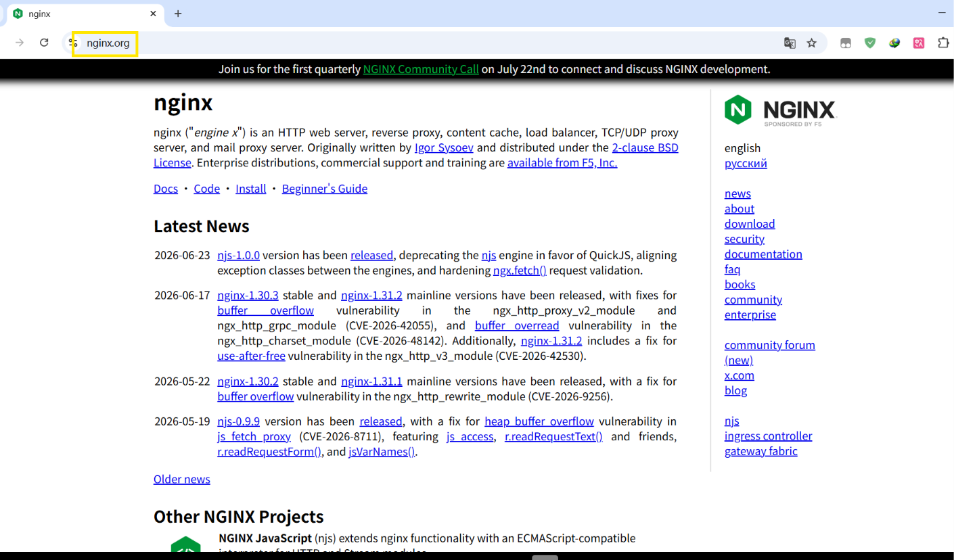This screenshot has height=560, width=954.
Task: Open the Beginner's Guide link
Action: tap(325, 189)
